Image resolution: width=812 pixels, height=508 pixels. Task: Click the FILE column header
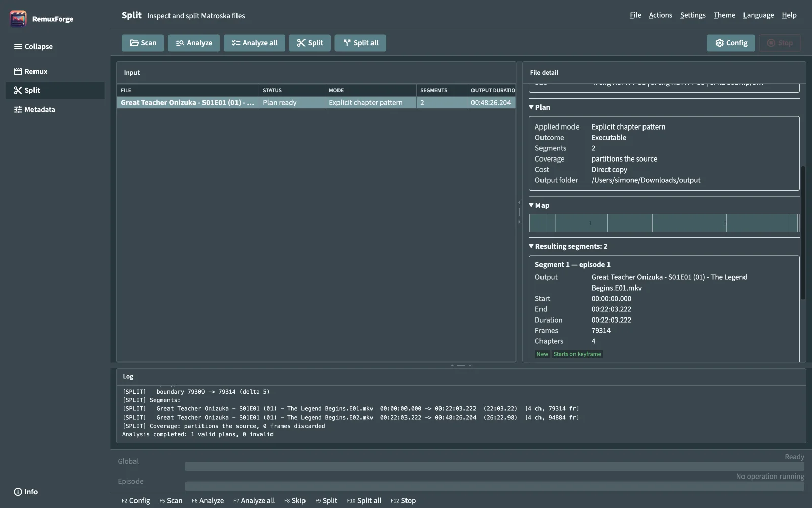(x=188, y=90)
